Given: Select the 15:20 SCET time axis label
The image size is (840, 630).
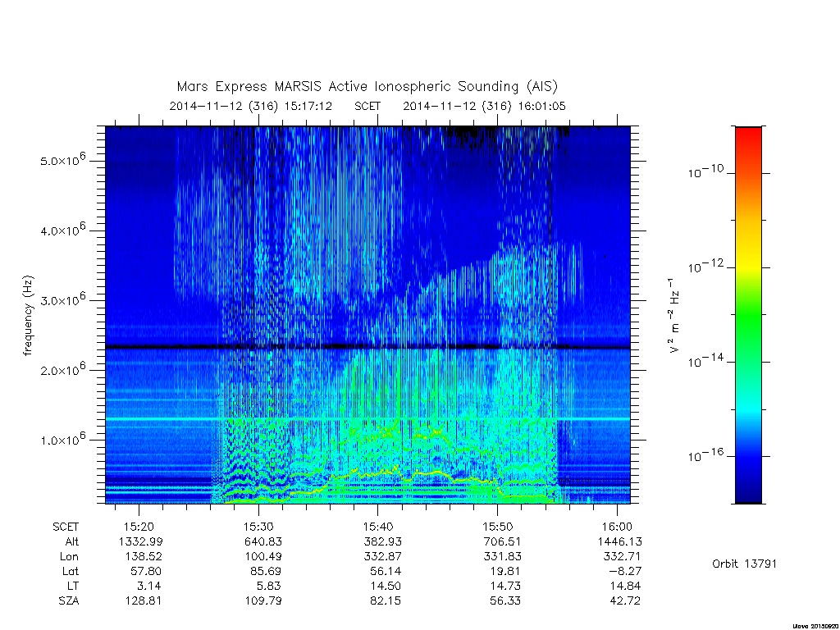Looking at the screenshot, I should coord(139,527).
